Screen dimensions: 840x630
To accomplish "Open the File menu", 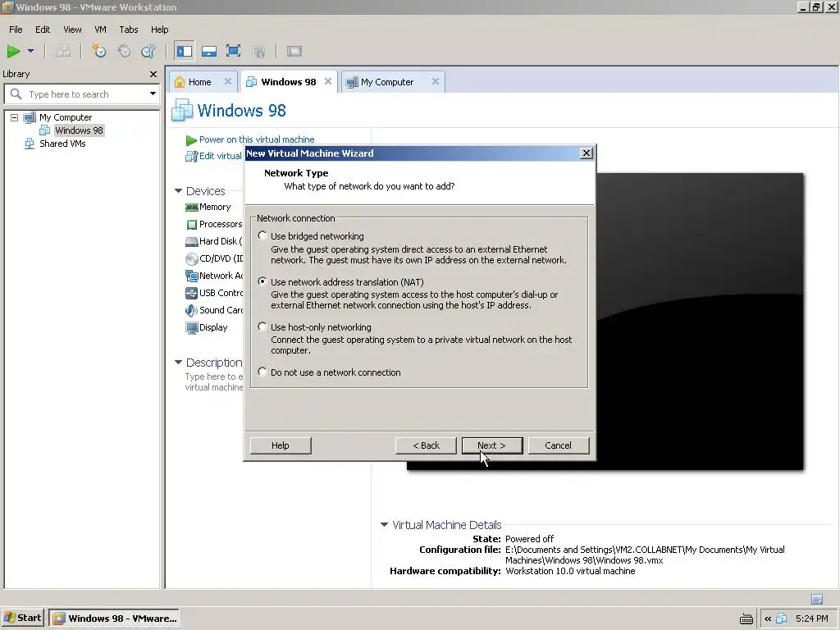I will pyautogui.click(x=16, y=30).
